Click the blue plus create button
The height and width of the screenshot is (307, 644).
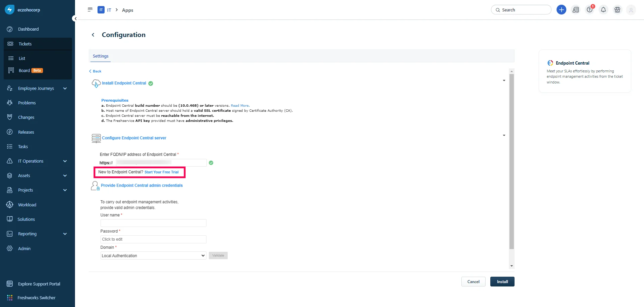pos(561,10)
